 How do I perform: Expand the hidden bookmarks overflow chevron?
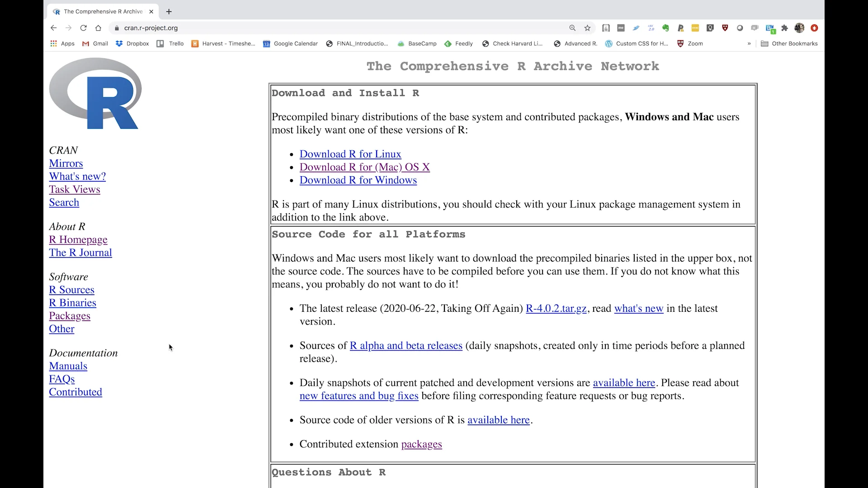749,43
